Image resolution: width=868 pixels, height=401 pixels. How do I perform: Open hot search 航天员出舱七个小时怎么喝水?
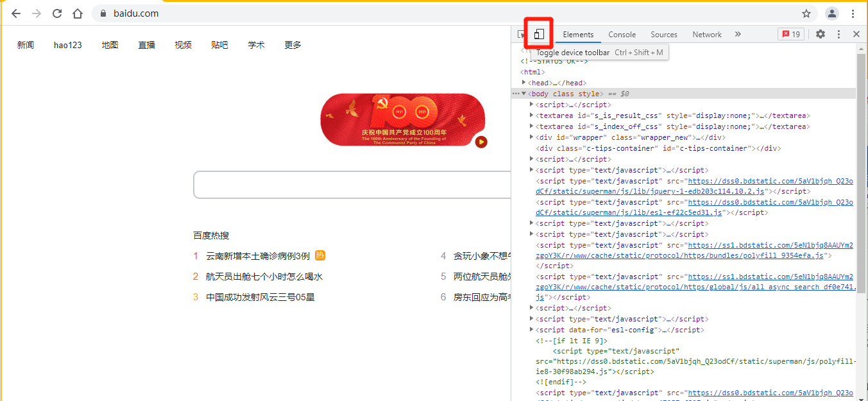264,277
